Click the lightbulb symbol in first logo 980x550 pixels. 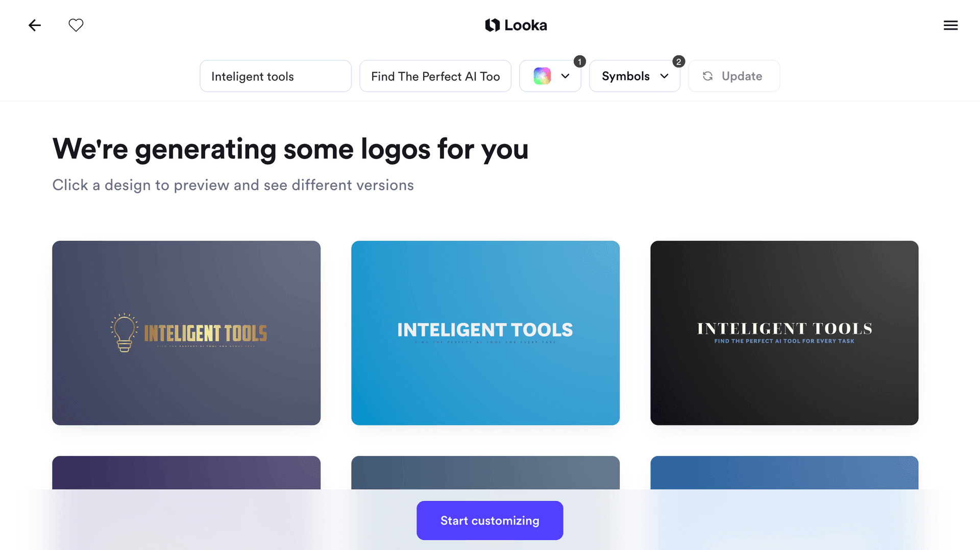pyautogui.click(x=124, y=332)
